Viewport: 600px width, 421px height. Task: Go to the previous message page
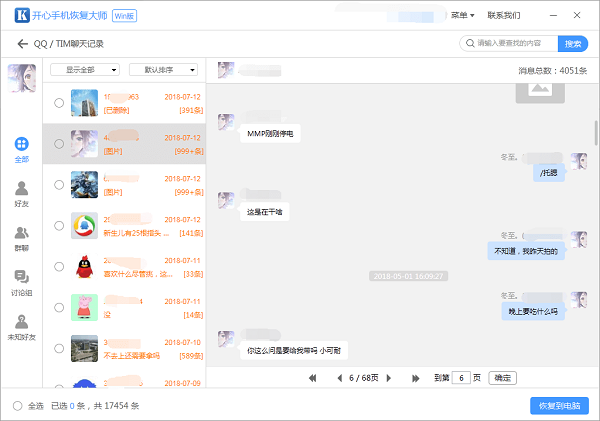pos(339,378)
